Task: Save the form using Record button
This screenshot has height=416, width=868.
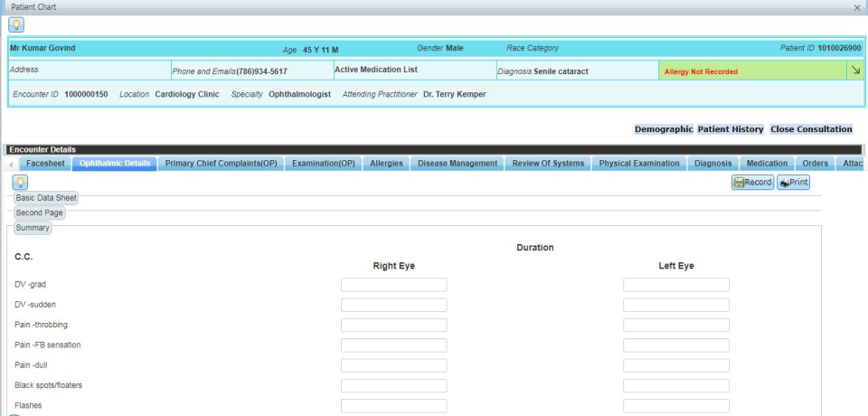Action: click(x=753, y=183)
